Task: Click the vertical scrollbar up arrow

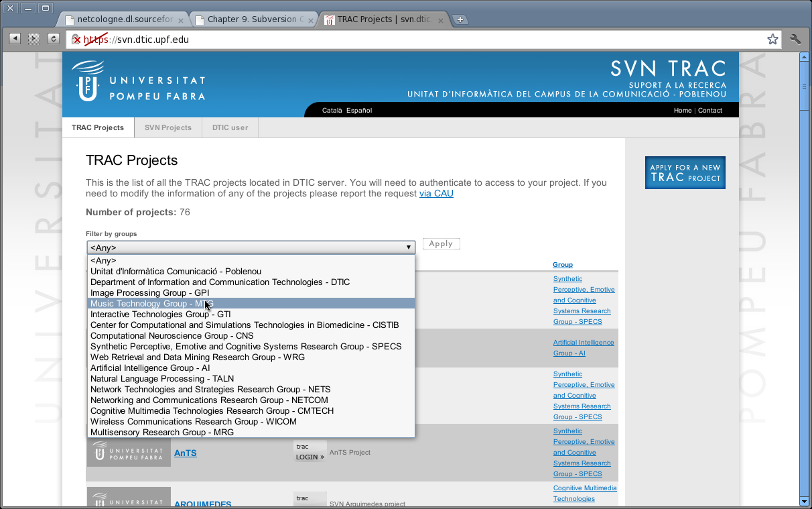Action: pos(805,56)
